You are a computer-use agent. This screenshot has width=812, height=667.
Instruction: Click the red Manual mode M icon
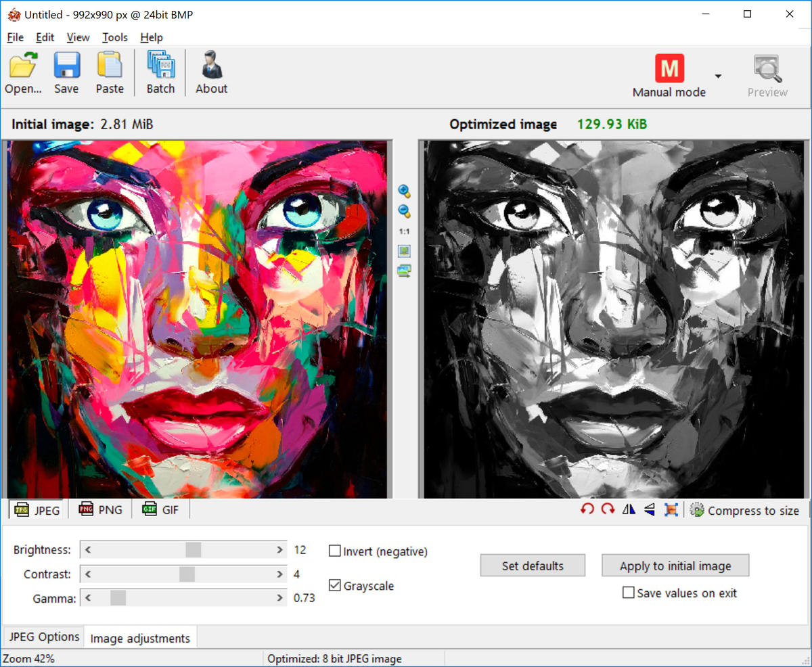[x=669, y=68]
